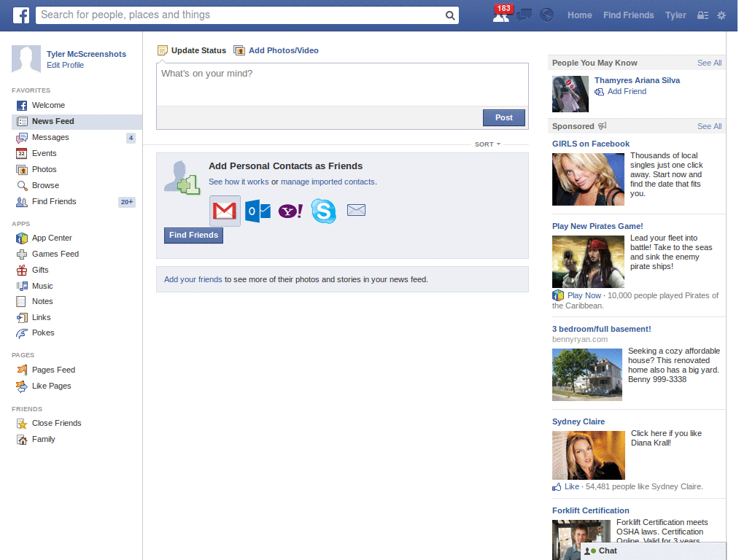The width and height of the screenshot is (747, 560).
Task: Click See All for Sponsored
Action: point(709,126)
